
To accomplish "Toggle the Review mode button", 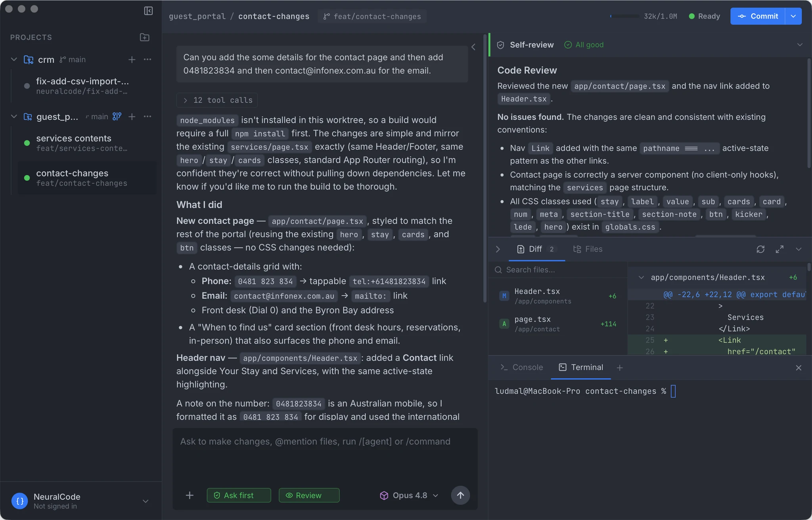I will (309, 495).
